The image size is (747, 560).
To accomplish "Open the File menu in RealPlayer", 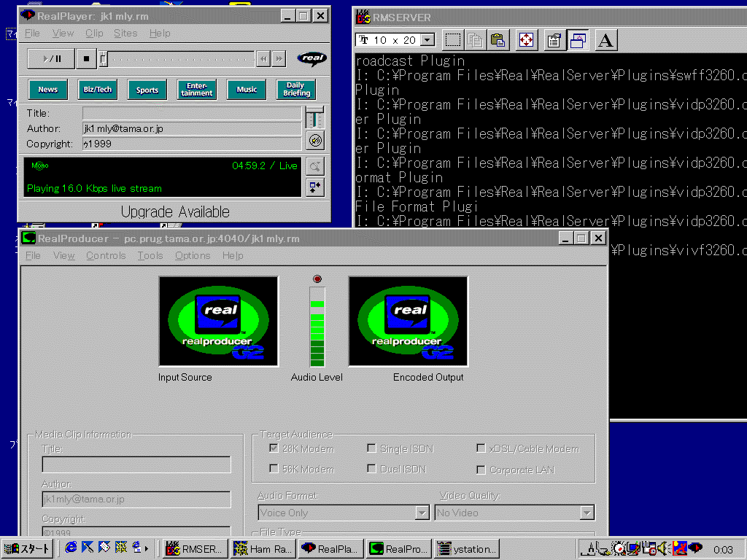I will pos(32,34).
